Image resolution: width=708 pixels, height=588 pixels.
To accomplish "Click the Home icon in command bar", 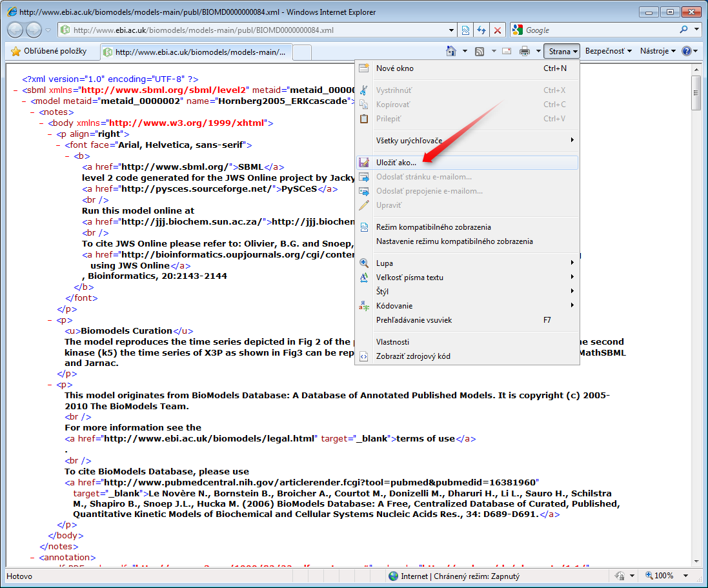I will pyautogui.click(x=451, y=51).
